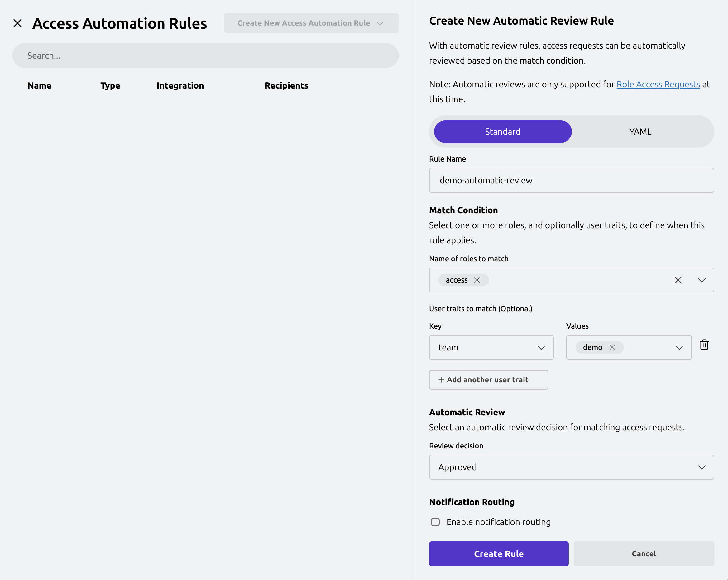Close the Access Automation Rules panel
Screen dimensions: 728x580
[x=17, y=23]
